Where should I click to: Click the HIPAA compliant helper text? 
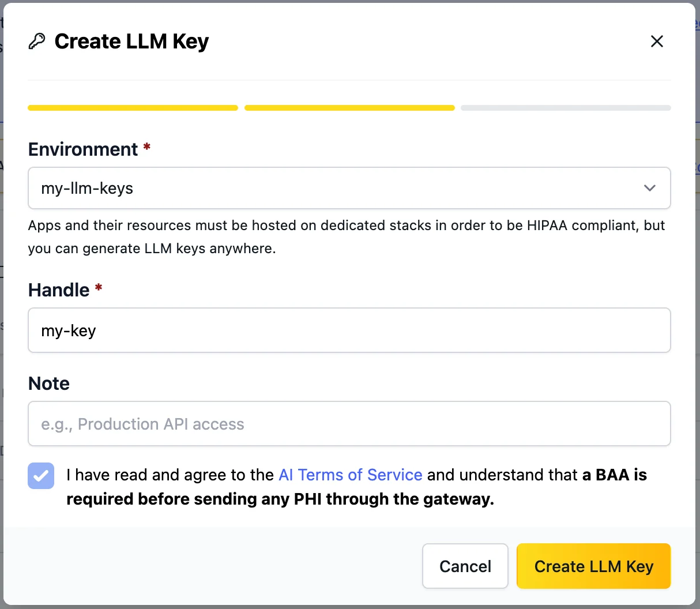click(347, 237)
